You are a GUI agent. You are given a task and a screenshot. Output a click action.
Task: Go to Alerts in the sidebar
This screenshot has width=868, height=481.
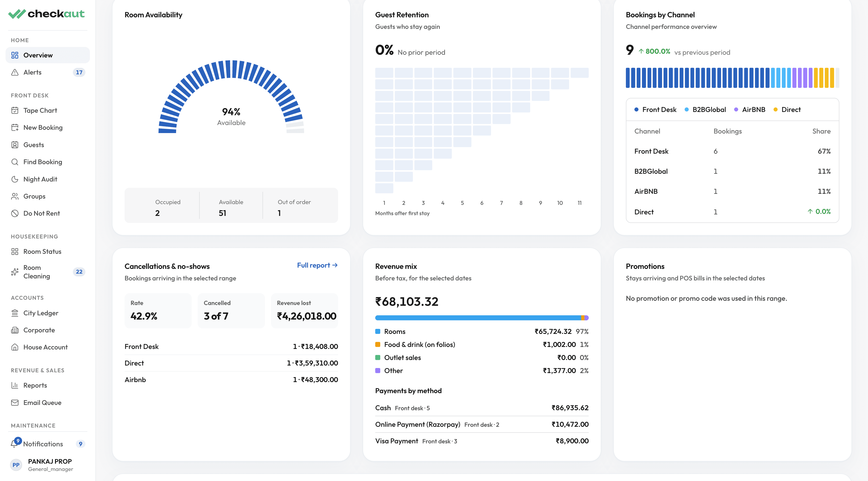47,72
